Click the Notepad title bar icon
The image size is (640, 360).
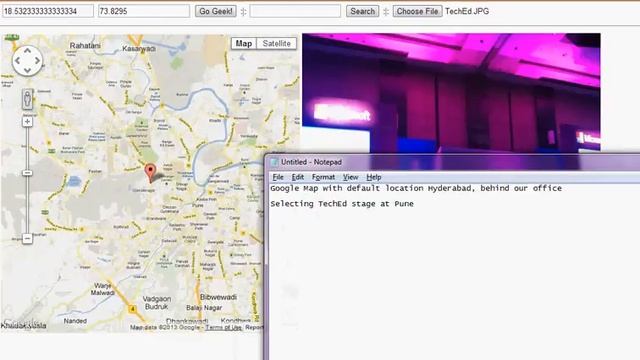coord(274,162)
